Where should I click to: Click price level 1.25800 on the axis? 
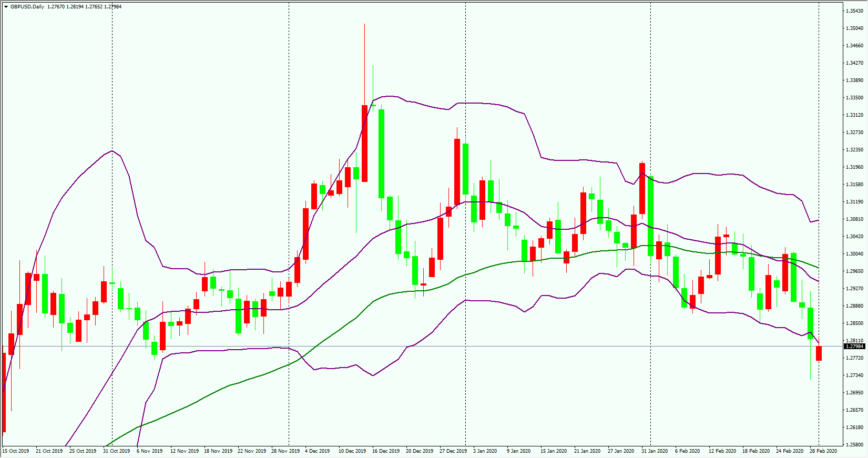coord(854,445)
